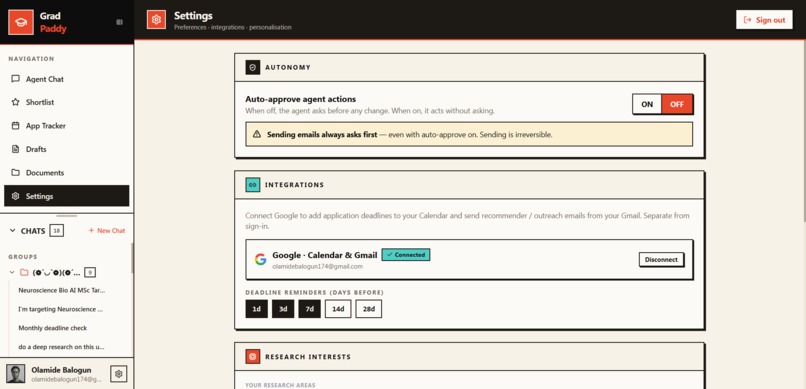Toggle the 1d deadline reminder

pyautogui.click(x=257, y=309)
